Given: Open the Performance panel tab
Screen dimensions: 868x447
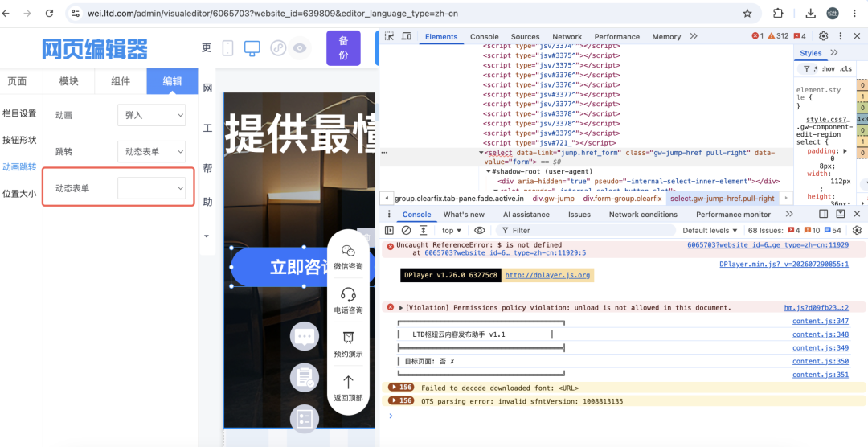Looking at the screenshot, I should click(x=616, y=36).
